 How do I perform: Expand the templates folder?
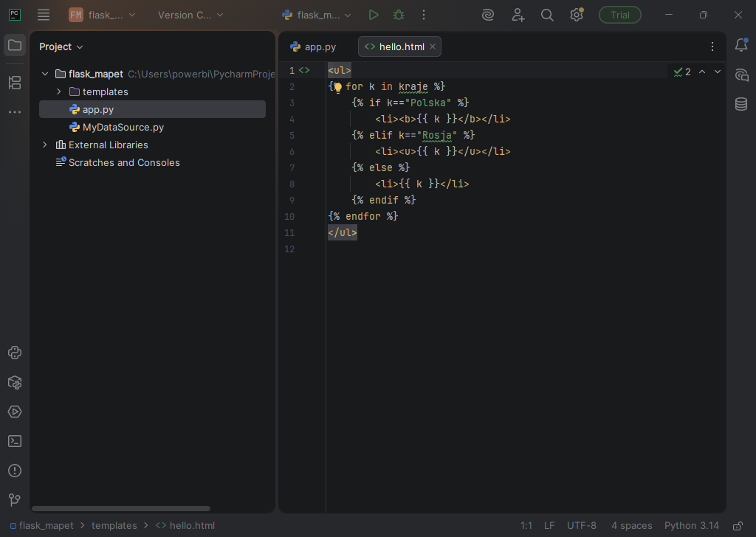coord(59,91)
